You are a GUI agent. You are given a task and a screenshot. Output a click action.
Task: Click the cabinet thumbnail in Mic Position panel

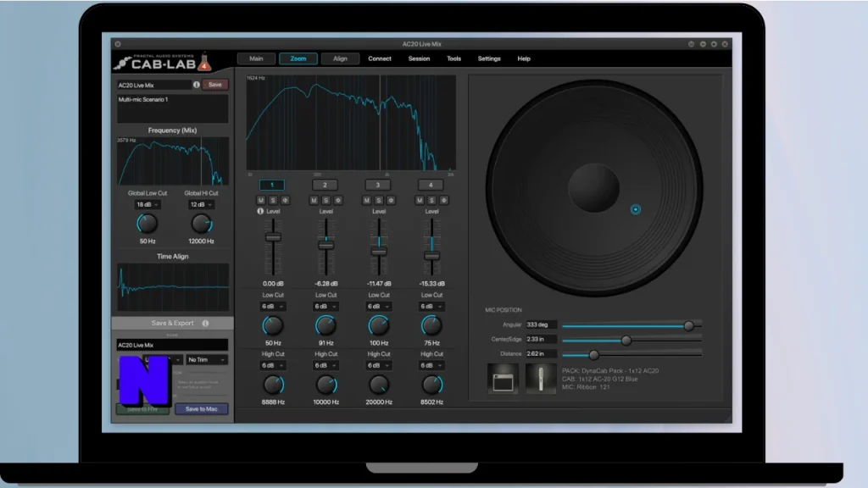click(x=503, y=379)
